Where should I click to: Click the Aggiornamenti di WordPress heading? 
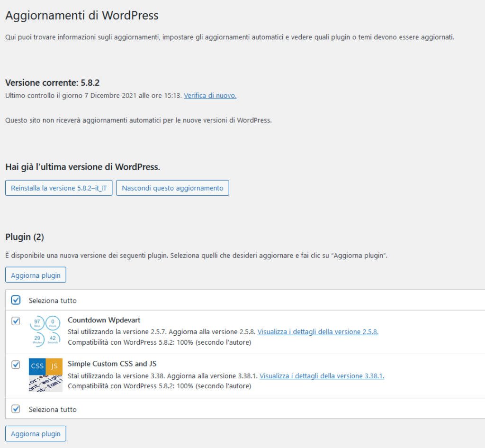[82, 16]
